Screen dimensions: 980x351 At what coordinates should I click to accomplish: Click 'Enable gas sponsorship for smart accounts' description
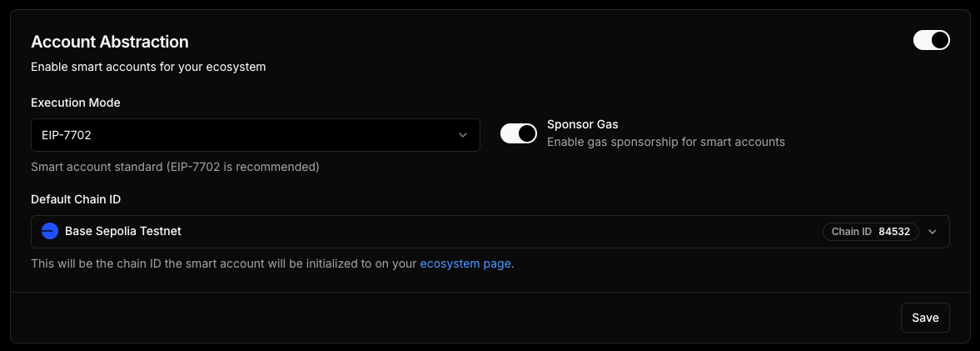click(665, 142)
